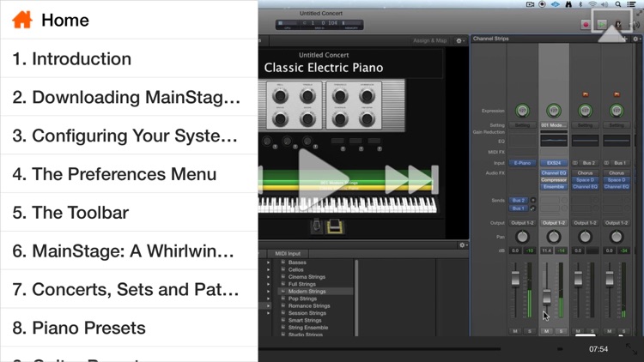Click the Wi-Fi status icon in menu bar
Viewport: 644px width, 362px height.
592,4
